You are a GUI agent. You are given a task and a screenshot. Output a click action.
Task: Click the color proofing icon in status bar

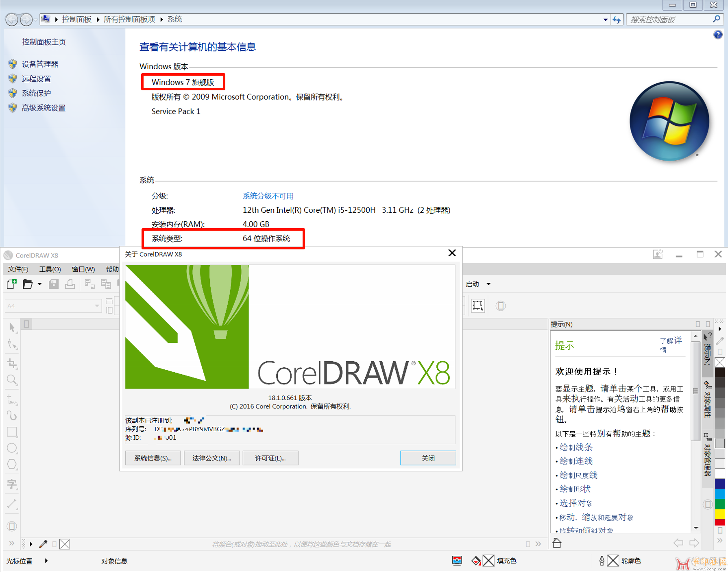[x=457, y=561]
